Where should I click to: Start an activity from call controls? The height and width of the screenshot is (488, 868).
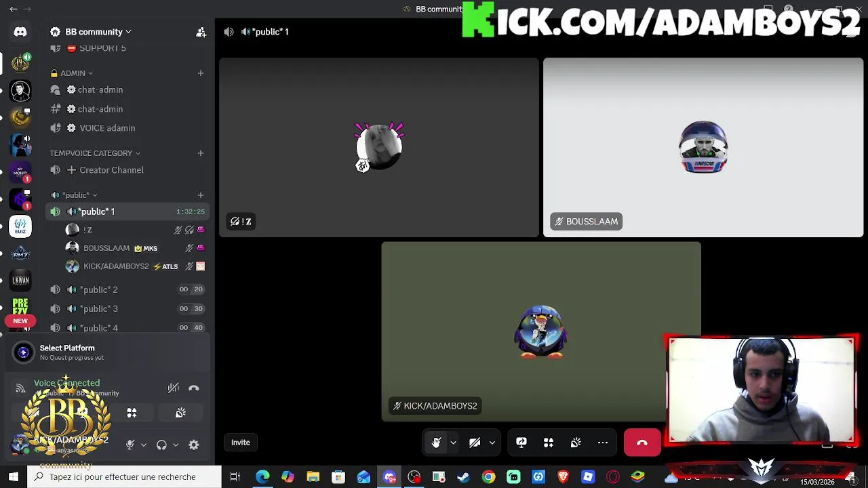(549, 443)
